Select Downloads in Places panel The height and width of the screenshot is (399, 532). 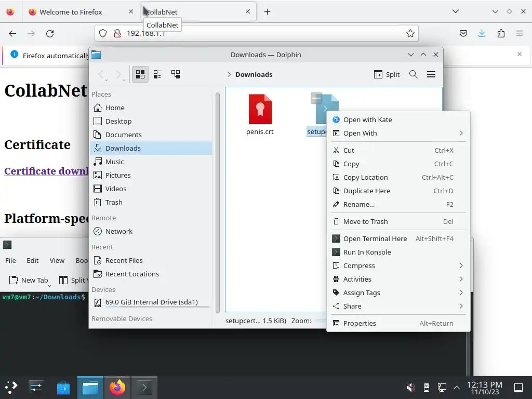pyautogui.click(x=151, y=148)
